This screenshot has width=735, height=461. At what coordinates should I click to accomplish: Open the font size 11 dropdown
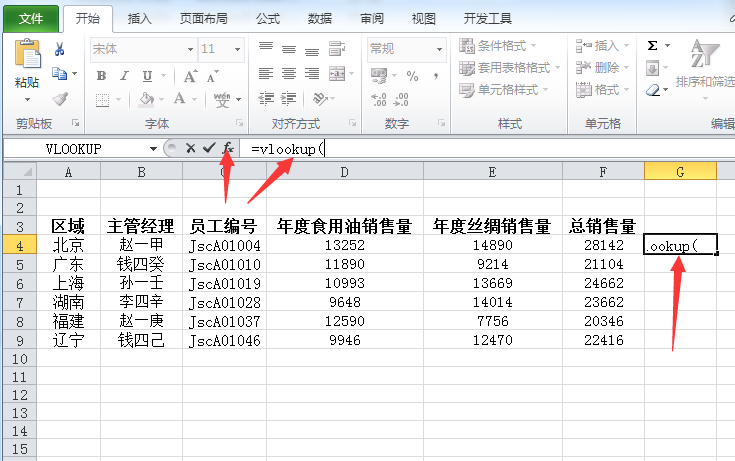click(237, 49)
